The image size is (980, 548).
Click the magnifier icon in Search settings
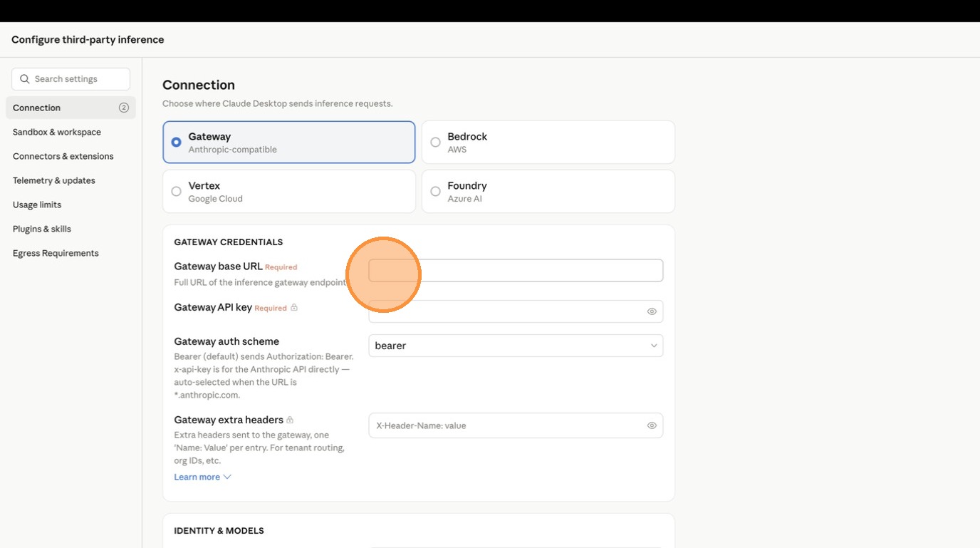25,79
